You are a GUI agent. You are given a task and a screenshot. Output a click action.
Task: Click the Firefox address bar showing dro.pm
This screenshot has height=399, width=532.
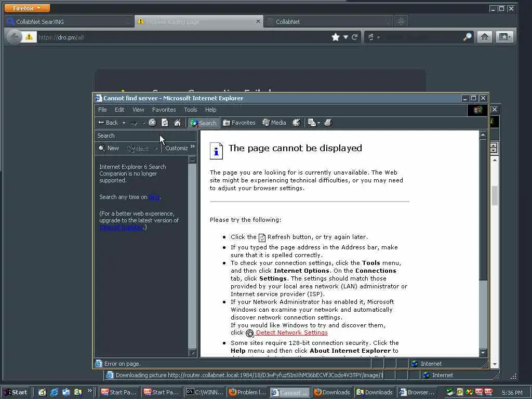183,37
